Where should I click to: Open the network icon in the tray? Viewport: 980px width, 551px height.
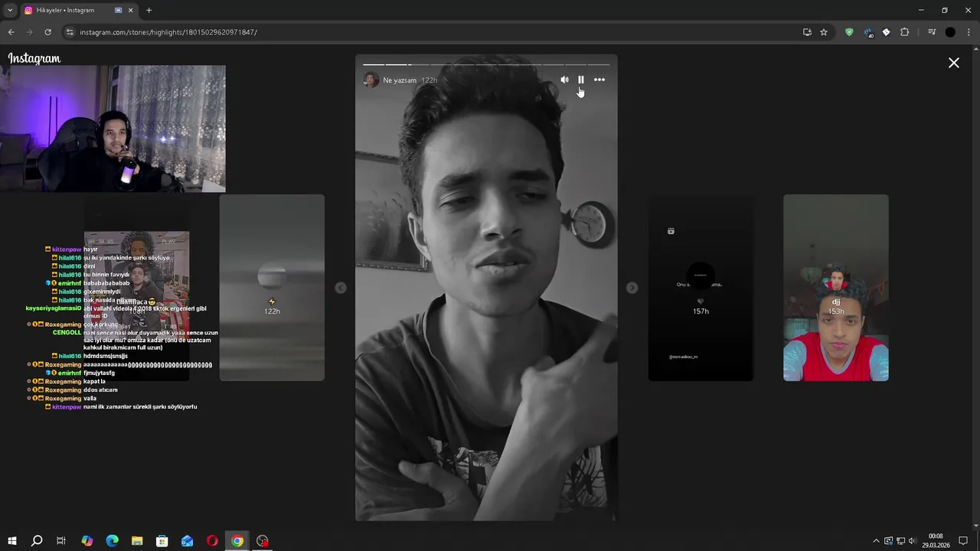tap(900, 541)
